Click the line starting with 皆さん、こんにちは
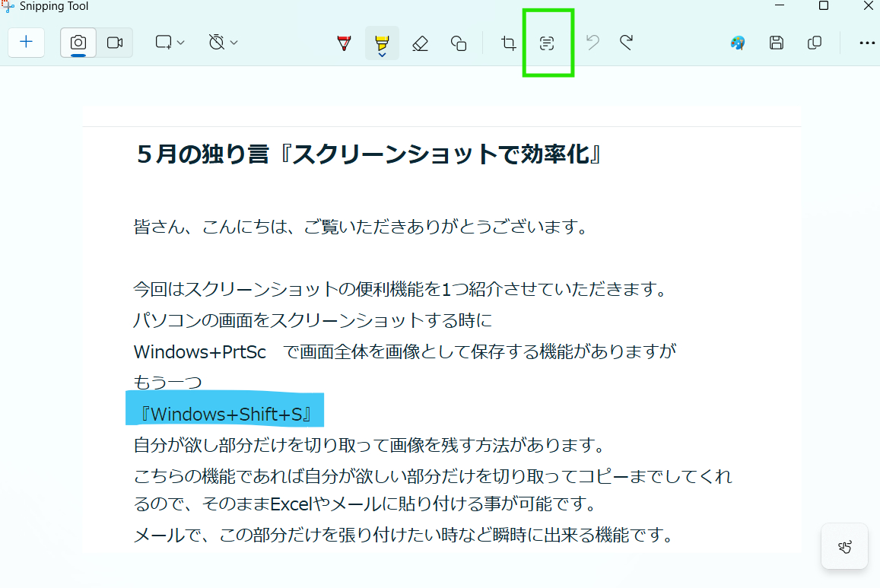Image resolution: width=880 pixels, height=588 pixels. (361, 227)
